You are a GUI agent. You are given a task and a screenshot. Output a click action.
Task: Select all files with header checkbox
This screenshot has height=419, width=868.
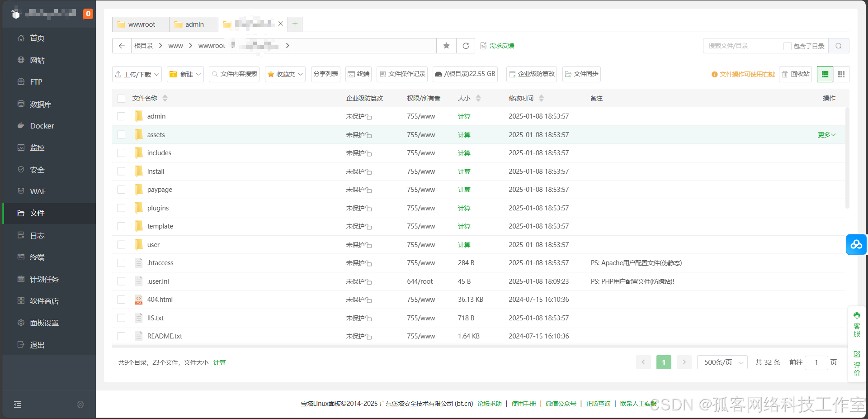click(121, 98)
